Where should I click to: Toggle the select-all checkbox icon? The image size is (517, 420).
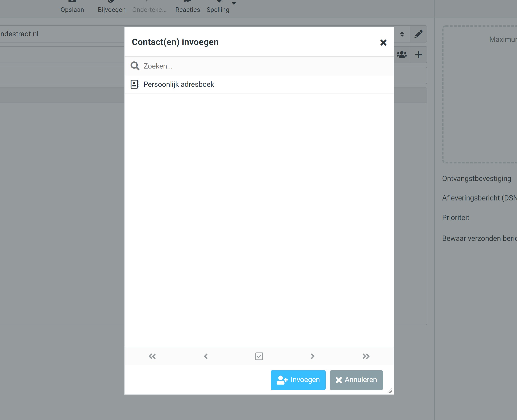point(259,356)
